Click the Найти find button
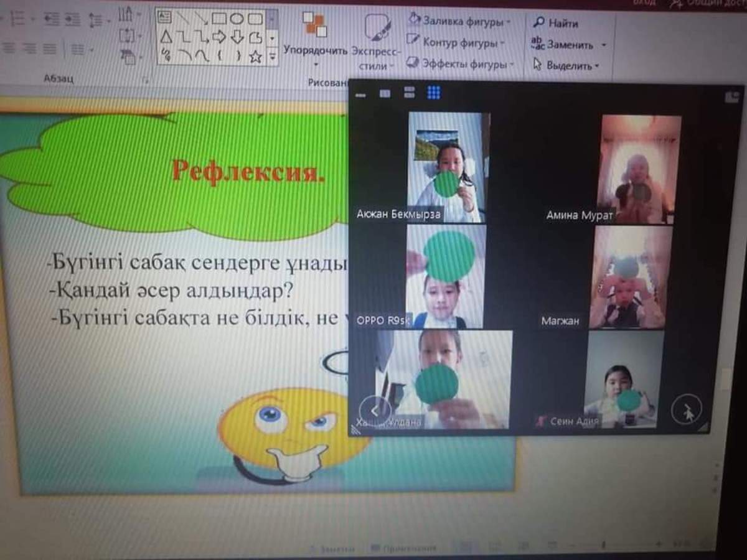Image resolution: width=747 pixels, height=560 pixels. click(556, 23)
